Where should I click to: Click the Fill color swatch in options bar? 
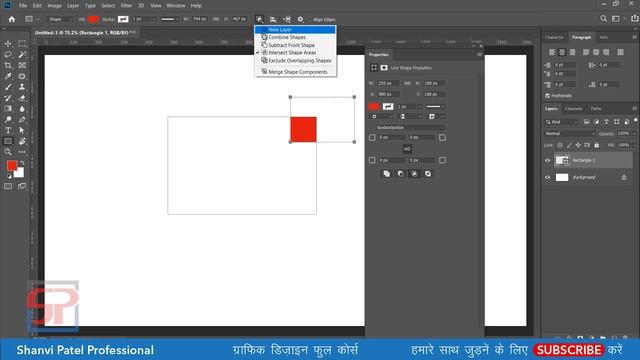[93, 19]
